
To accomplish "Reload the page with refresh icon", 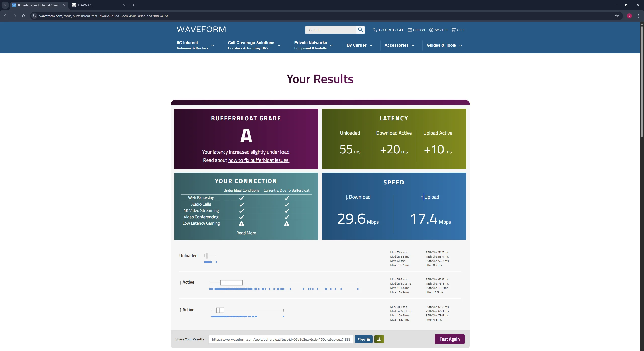I will (x=24, y=16).
